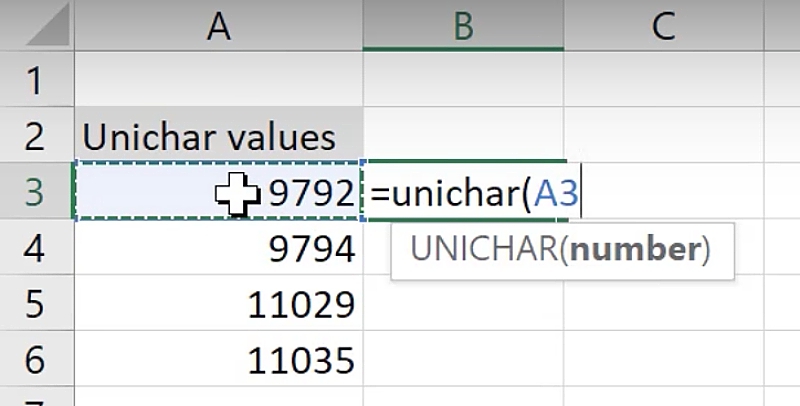Select the row 3 header

pos(34,192)
